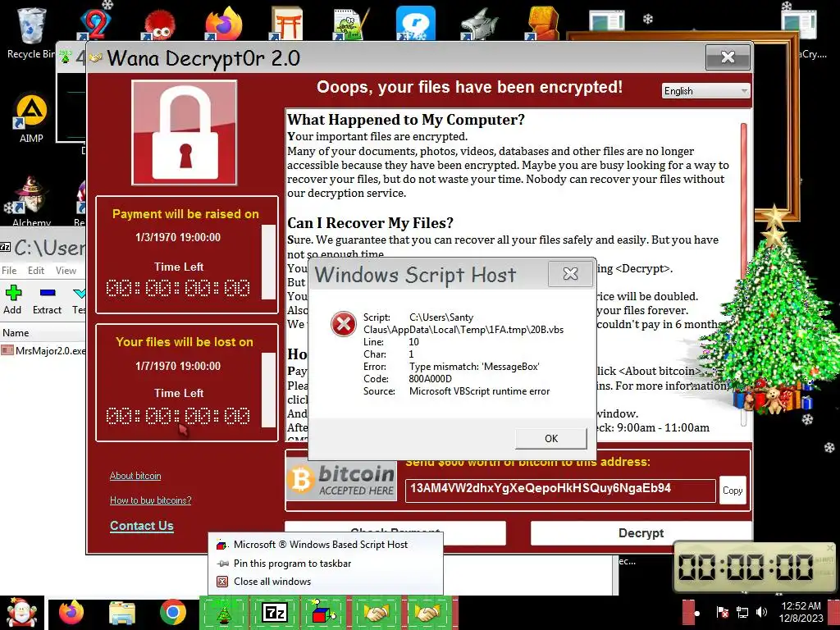Open the shark desktop shortcut

[480, 24]
